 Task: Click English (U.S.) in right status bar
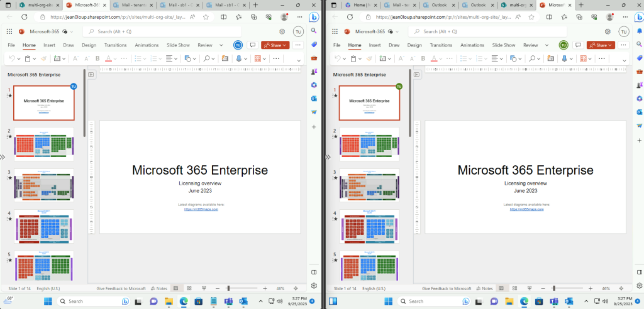tap(372, 288)
